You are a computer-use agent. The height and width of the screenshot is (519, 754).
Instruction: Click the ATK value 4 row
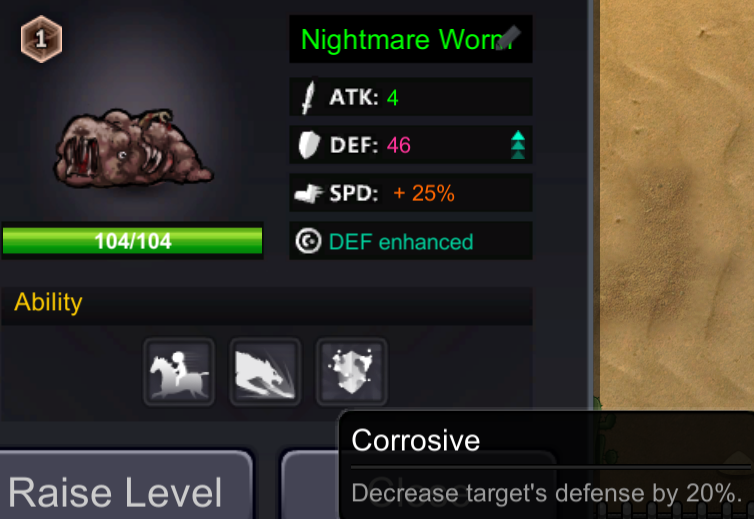[411, 97]
